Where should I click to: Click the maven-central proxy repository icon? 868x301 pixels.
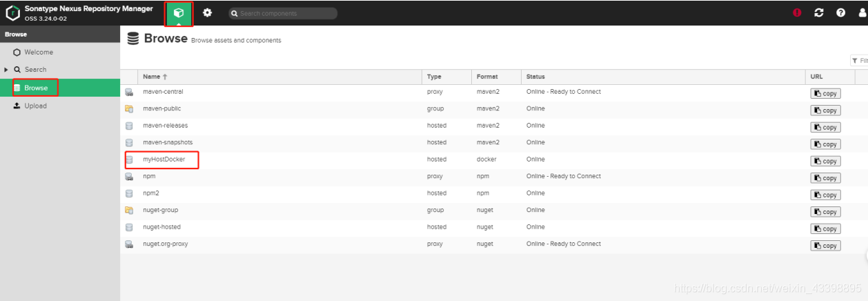point(129,92)
